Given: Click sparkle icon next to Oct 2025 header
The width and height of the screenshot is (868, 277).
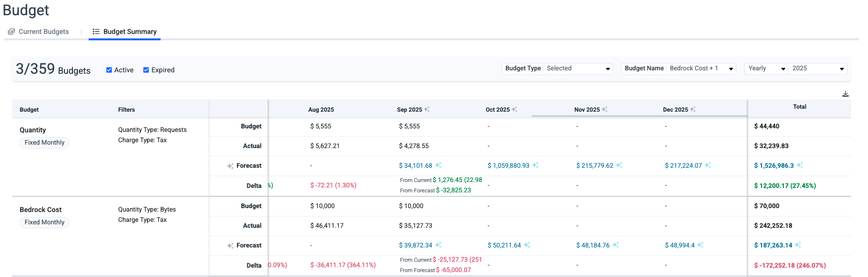Looking at the screenshot, I should click(x=514, y=109).
